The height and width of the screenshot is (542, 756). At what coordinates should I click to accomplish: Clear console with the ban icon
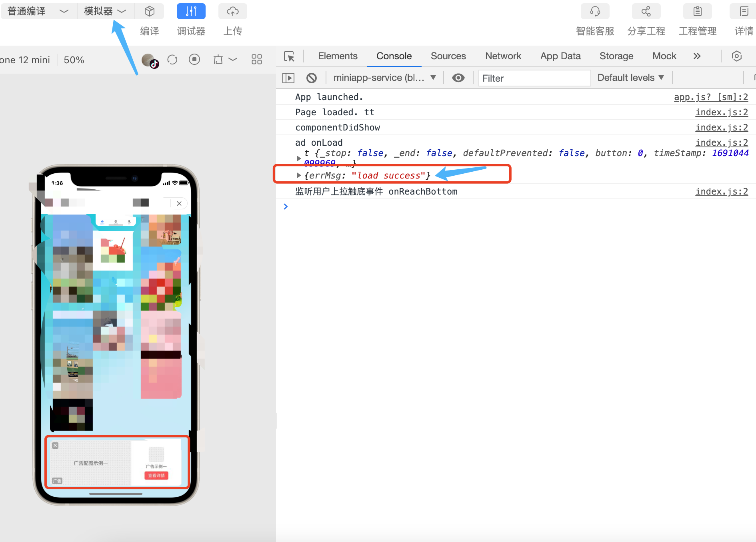312,78
